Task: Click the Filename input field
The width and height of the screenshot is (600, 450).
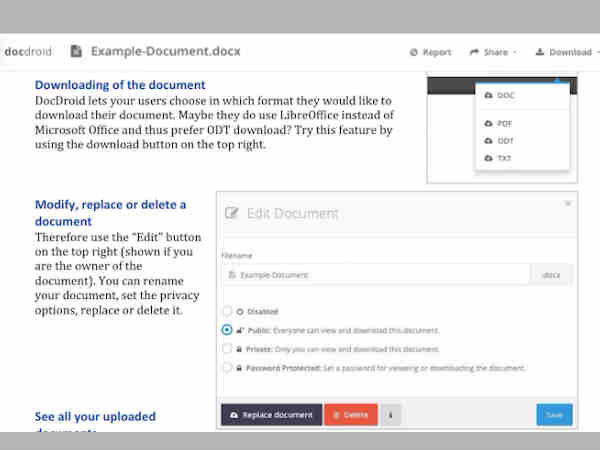Action: coord(375,274)
